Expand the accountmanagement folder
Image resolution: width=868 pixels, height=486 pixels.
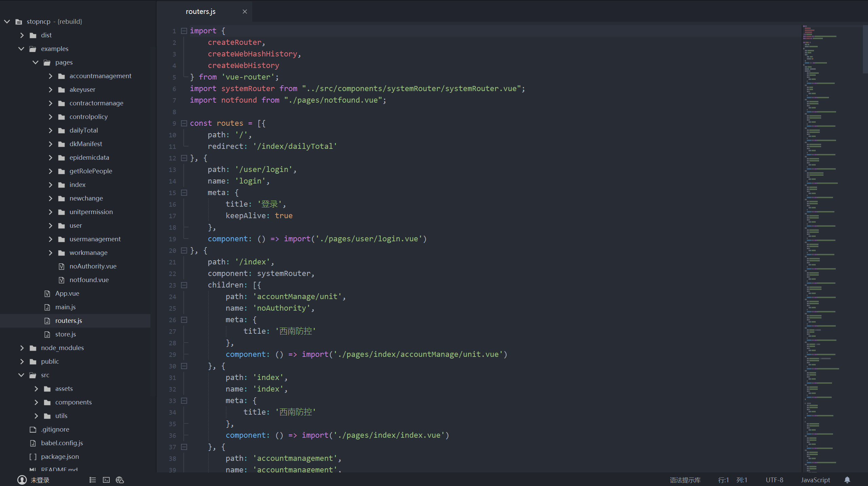click(50, 76)
